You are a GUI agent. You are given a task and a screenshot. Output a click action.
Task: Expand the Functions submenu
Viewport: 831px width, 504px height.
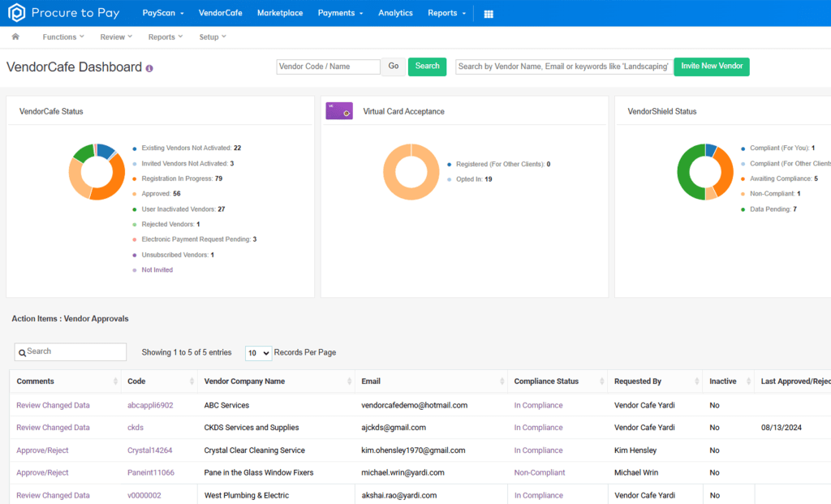pyautogui.click(x=63, y=37)
